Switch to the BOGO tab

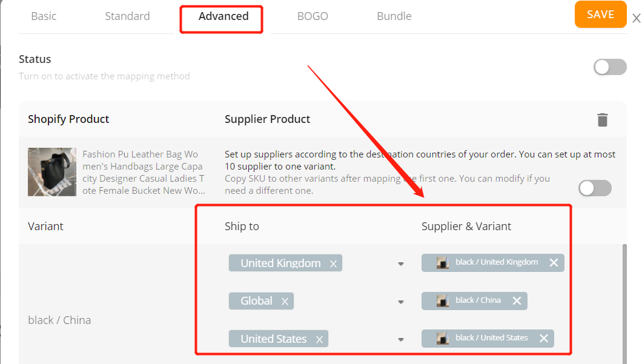click(x=313, y=16)
